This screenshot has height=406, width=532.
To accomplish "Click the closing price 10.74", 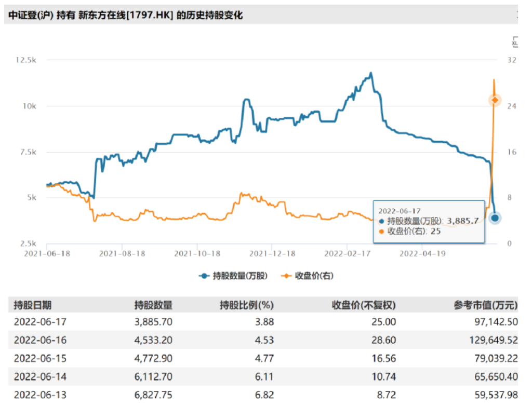I will tap(383, 376).
